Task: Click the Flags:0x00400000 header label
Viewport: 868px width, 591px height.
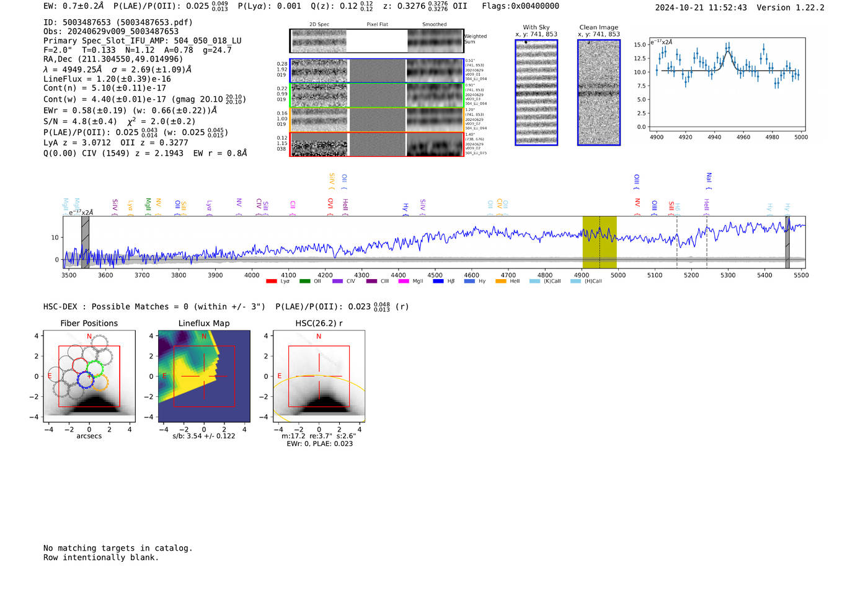Action: [x=520, y=6]
